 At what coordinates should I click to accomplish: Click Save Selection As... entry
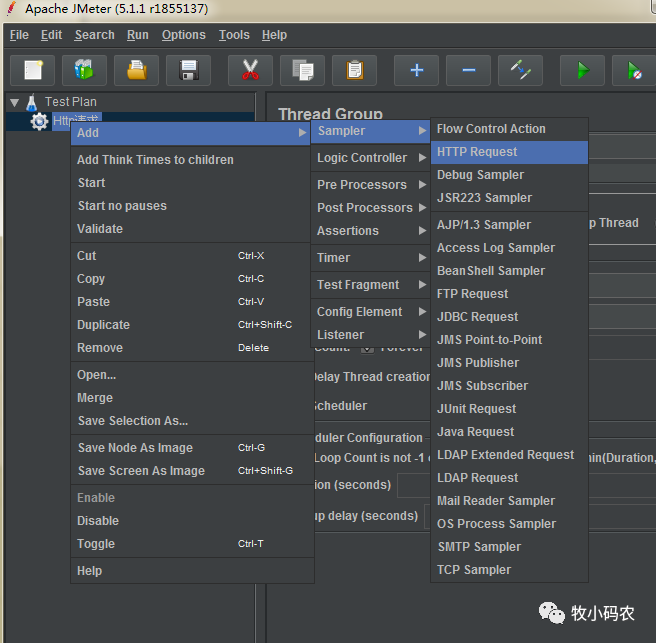(x=190, y=421)
